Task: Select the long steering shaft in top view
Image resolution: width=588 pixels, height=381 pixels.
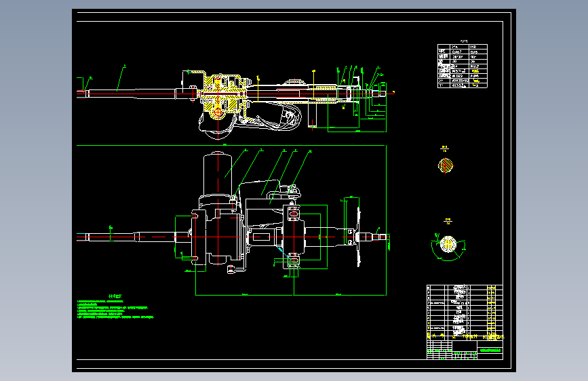Action: [x=126, y=94]
